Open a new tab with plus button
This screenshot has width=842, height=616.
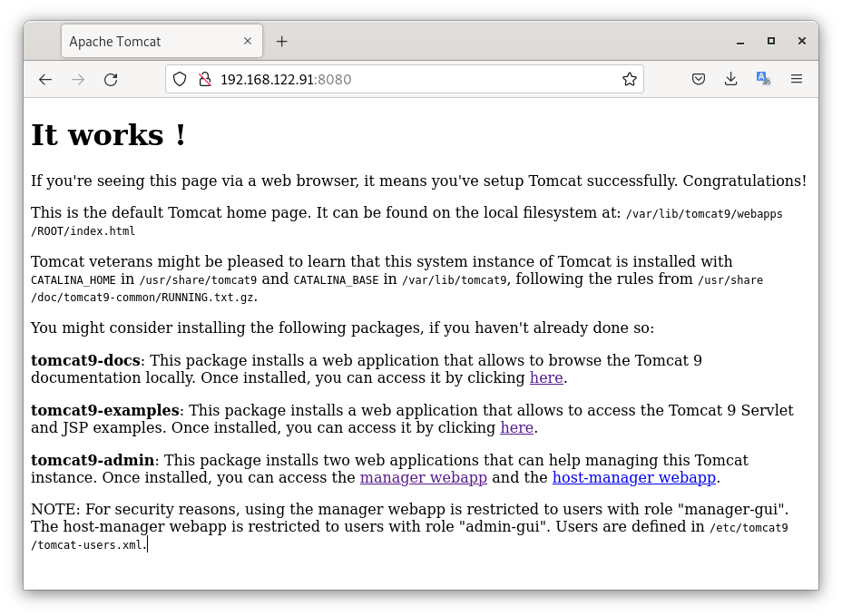point(281,42)
